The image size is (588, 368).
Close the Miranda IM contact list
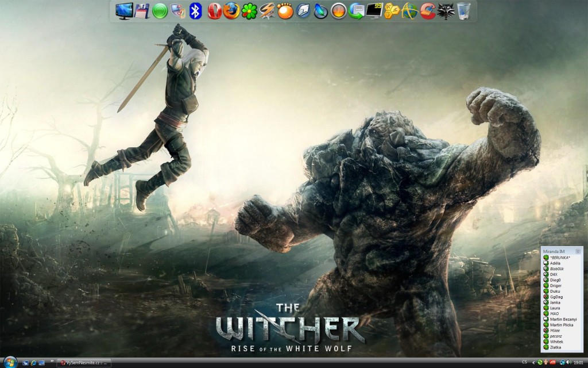578,251
